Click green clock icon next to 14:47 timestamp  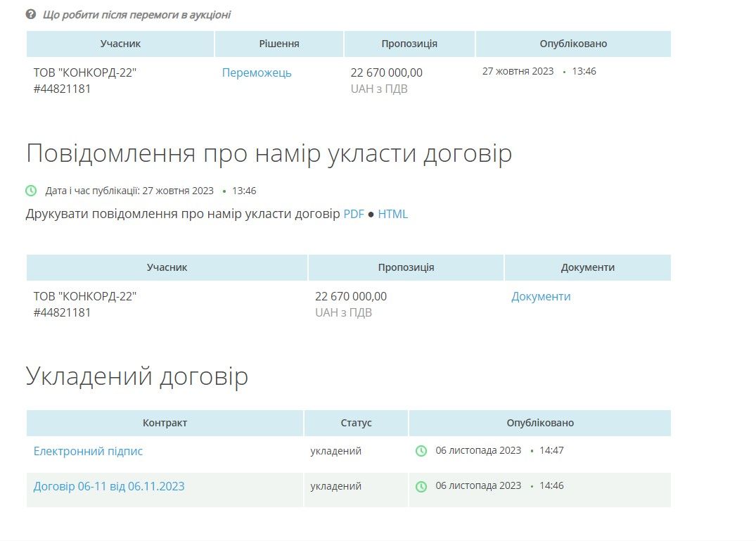pyautogui.click(x=423, y=450)
